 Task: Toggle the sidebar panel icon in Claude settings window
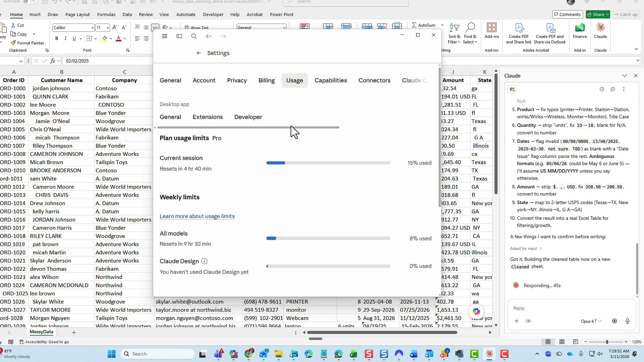[179, 36]
